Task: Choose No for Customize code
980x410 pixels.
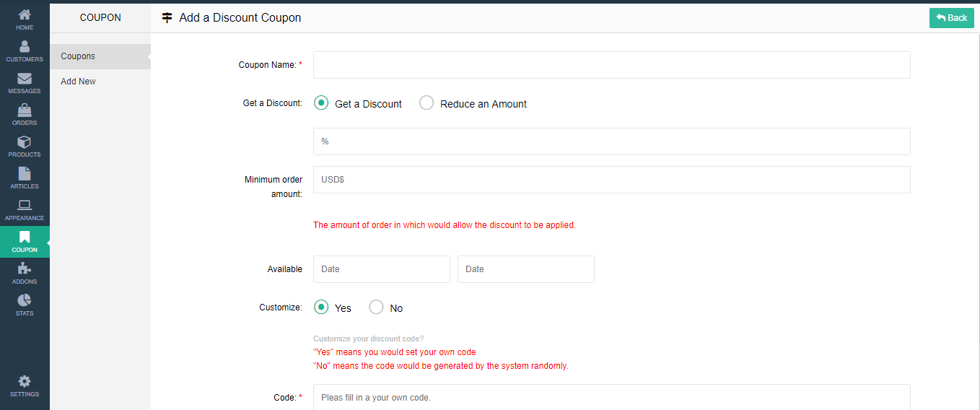Action: tap(376, 307)
